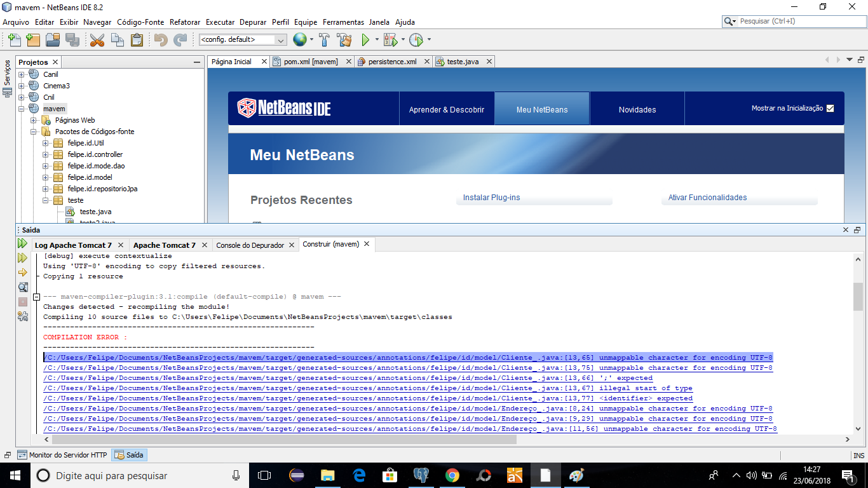Click the Build Project hammer icon
The width and height of the screenshot is (868, 488).
point(325,40)
